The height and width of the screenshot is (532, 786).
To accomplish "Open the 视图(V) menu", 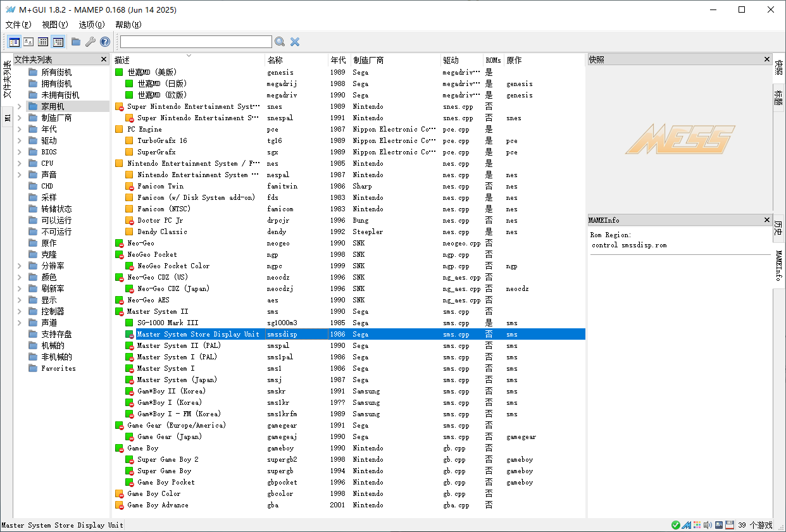I will (x=55, y=25).
